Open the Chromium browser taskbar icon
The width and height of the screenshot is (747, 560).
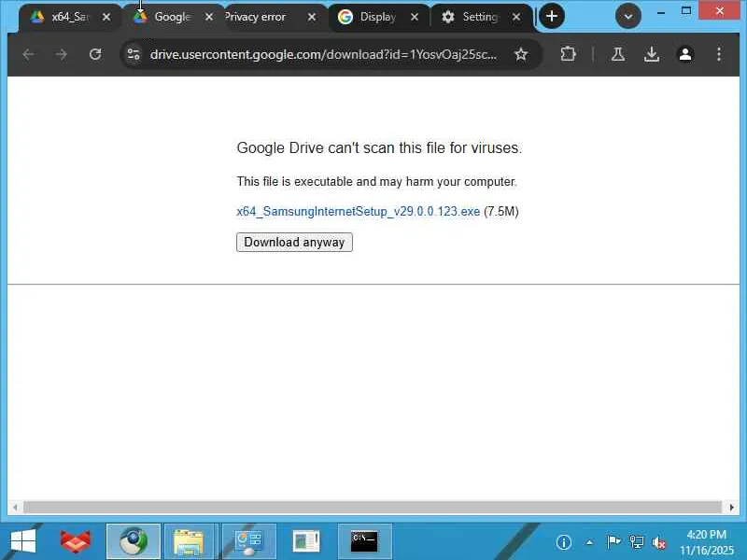pos(134,542)
